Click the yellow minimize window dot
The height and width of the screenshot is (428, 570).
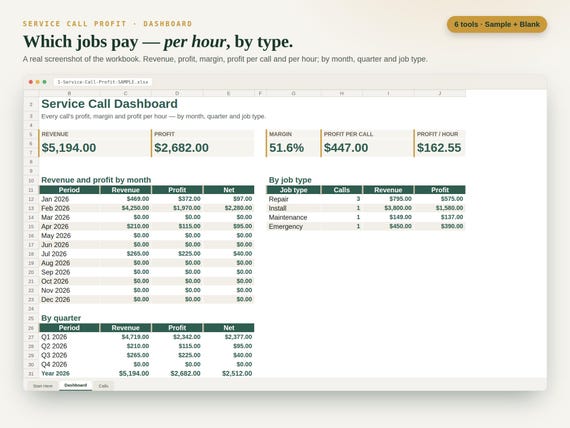point(37,82)
